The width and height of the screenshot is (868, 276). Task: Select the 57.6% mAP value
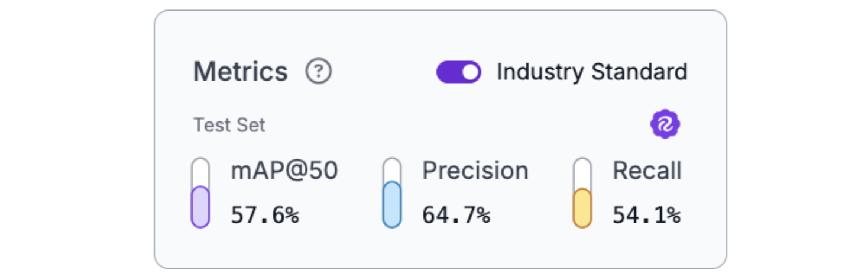pyautogui.click(x=265, y=215)
